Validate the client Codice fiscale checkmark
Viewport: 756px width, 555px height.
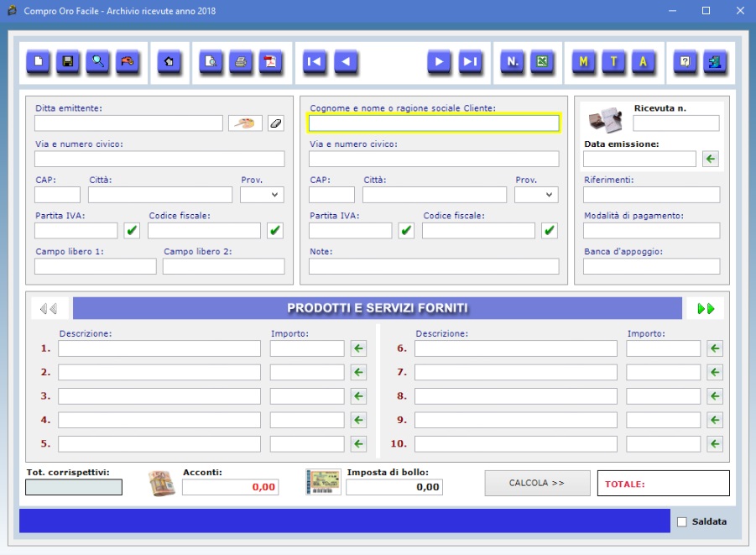click(549, 230)
